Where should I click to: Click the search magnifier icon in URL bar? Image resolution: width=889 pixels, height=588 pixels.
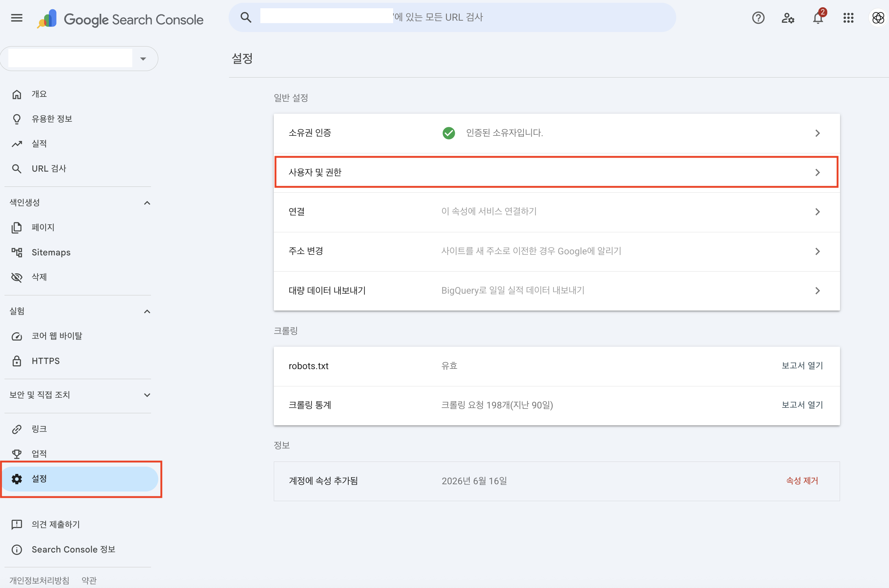point(246,17)
